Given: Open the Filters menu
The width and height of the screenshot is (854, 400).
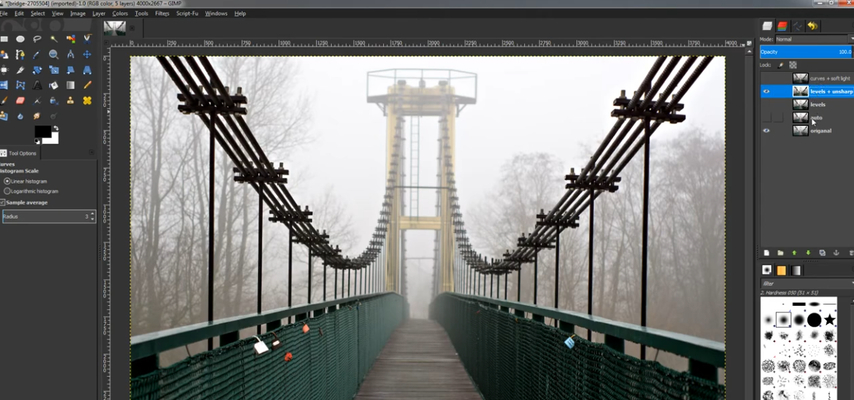Looking at the screenshot, I should point(162,13).
